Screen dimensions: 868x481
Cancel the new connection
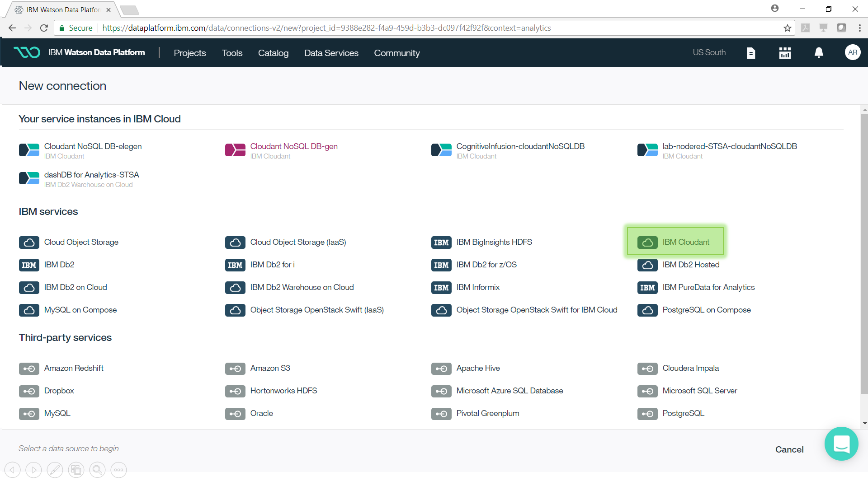pos(789,449)
